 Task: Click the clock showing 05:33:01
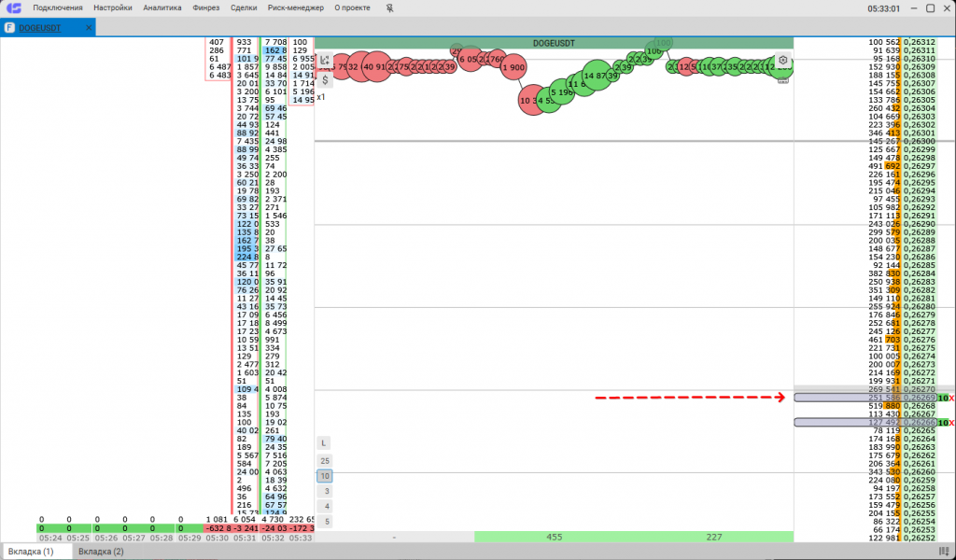coord(884,8)
